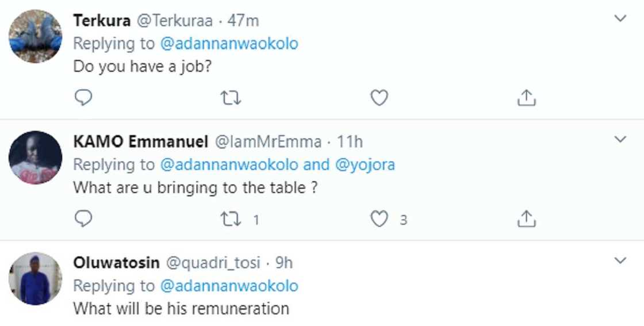The width and height of the screenshot is (644, 326).
Task: Reply to Terkura's tweet
Action: pos(83,98)
